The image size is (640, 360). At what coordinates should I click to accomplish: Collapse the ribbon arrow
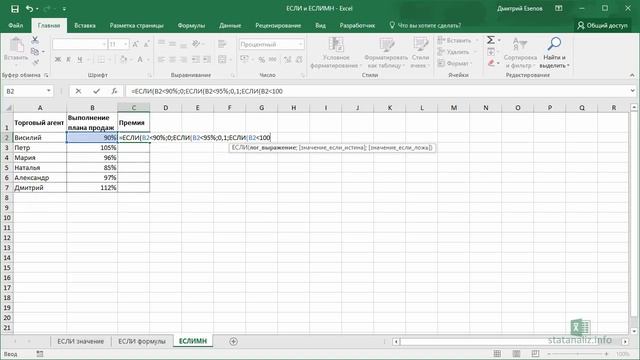coord(632,75)
